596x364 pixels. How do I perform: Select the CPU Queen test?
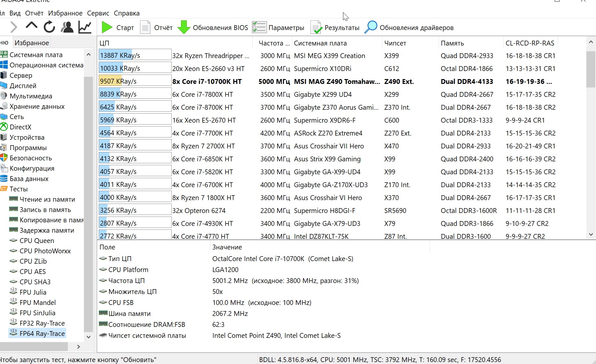pos(37,241)
